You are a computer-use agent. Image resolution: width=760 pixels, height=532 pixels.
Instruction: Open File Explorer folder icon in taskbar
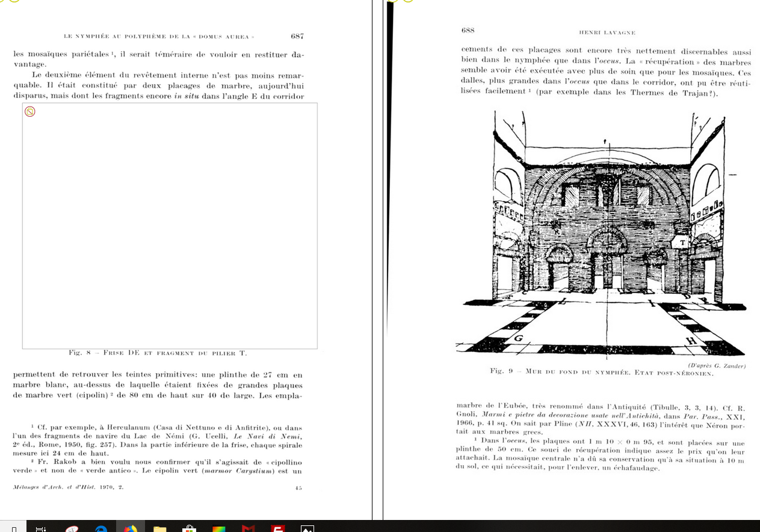coord(159,528)
